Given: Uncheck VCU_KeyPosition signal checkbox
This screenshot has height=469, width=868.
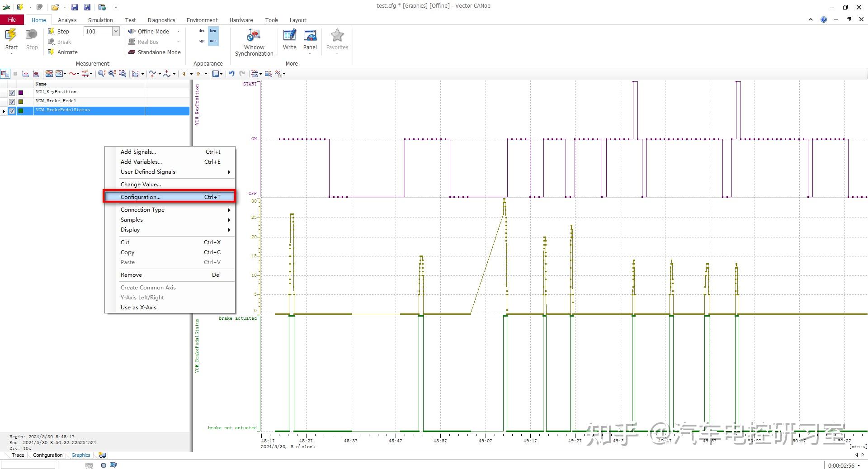Looking at the screenshot, I should 12,93.
